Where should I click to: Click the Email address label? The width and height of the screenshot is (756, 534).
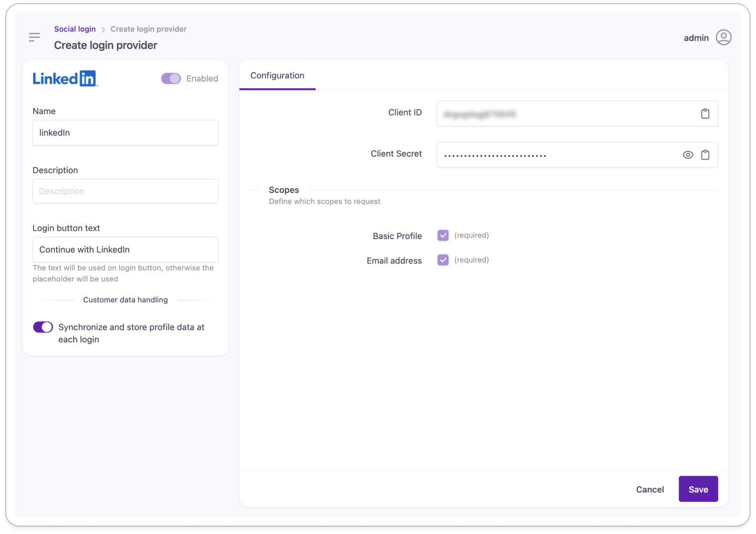pos(394,261)
